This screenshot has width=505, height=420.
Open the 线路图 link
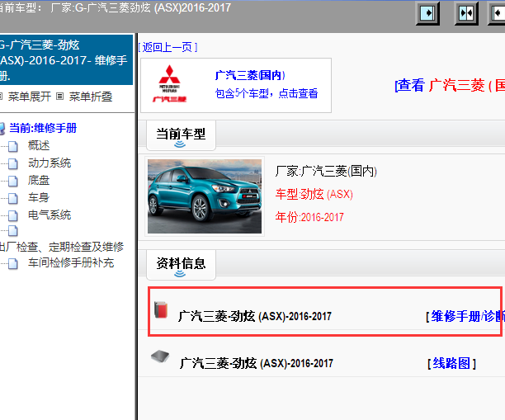pyautogui.click(x=451, y=364)
